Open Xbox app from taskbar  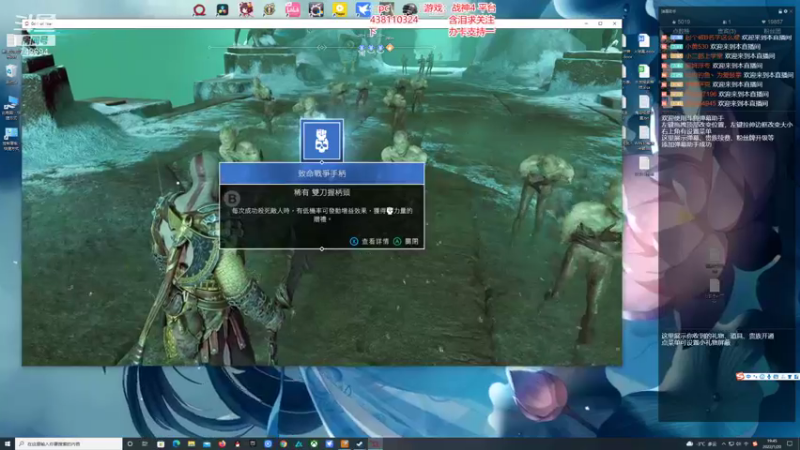click(314, 444)
